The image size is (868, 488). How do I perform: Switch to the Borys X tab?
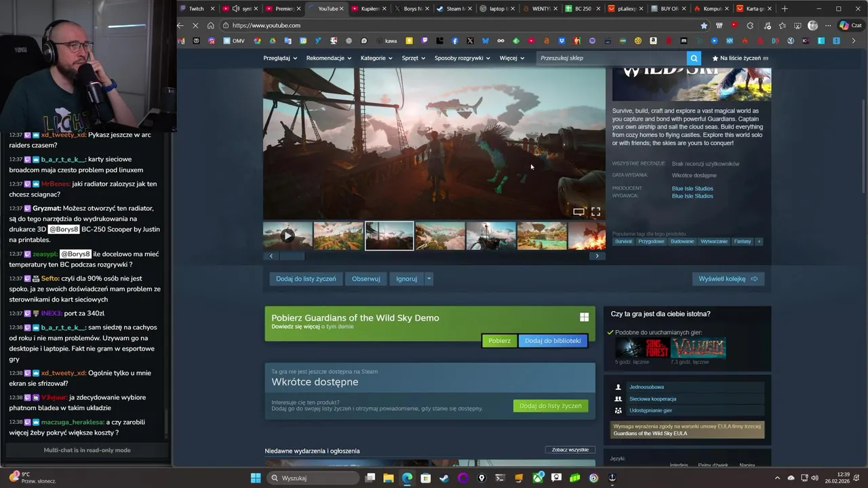(412, 9)
